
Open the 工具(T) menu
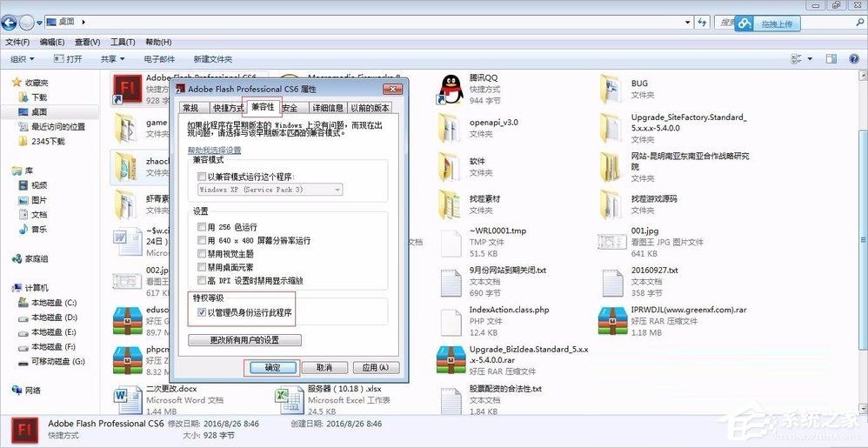coord(123,42)
